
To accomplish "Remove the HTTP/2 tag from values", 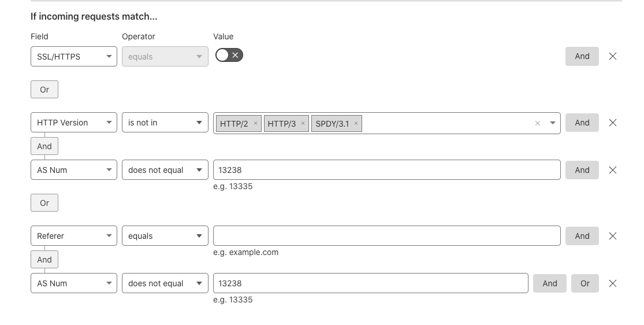I will point(255,123).
